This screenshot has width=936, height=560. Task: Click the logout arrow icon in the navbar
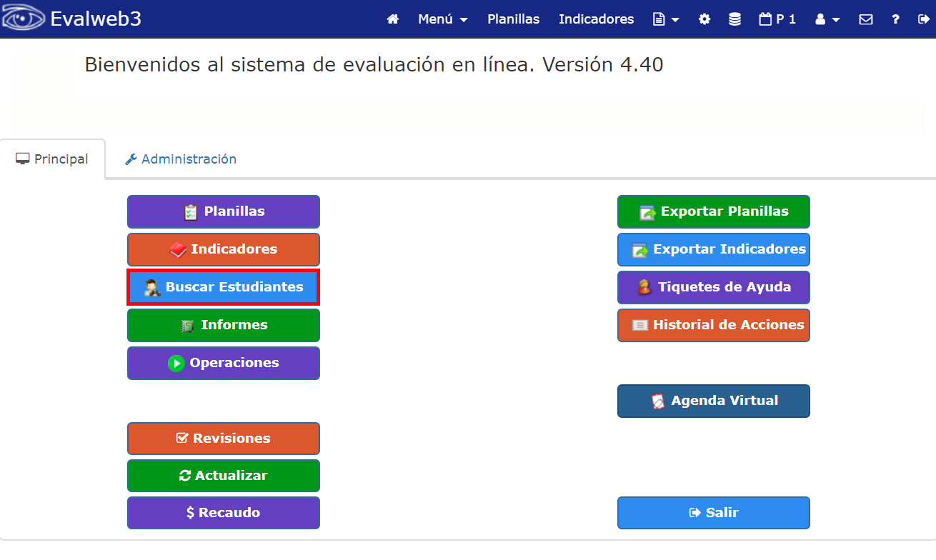pyautogui.click(x=924, y=19)
